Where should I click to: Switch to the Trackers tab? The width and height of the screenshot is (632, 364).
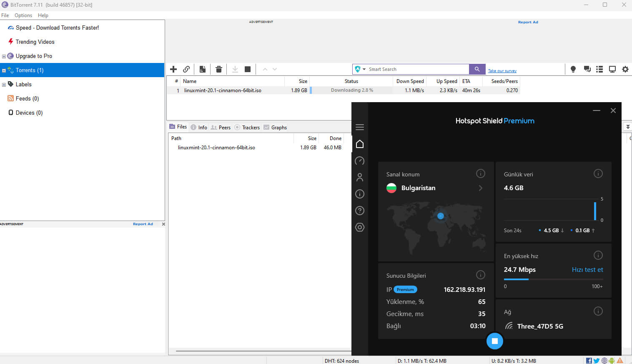(x=247, y=128)
